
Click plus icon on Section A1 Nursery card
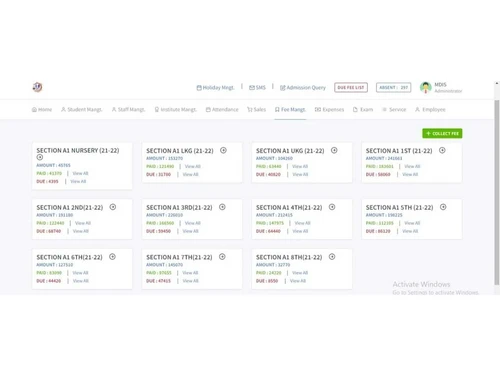pyautogui.click(x=40, y=157)
